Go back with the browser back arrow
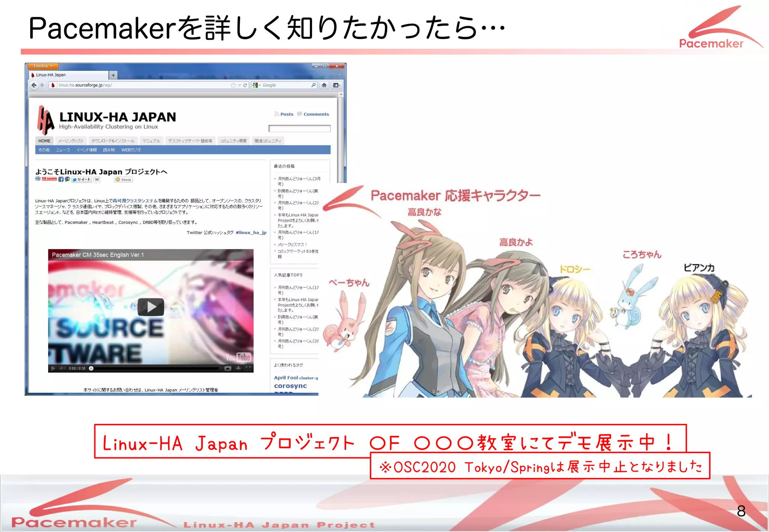 [x=34, y=85]
